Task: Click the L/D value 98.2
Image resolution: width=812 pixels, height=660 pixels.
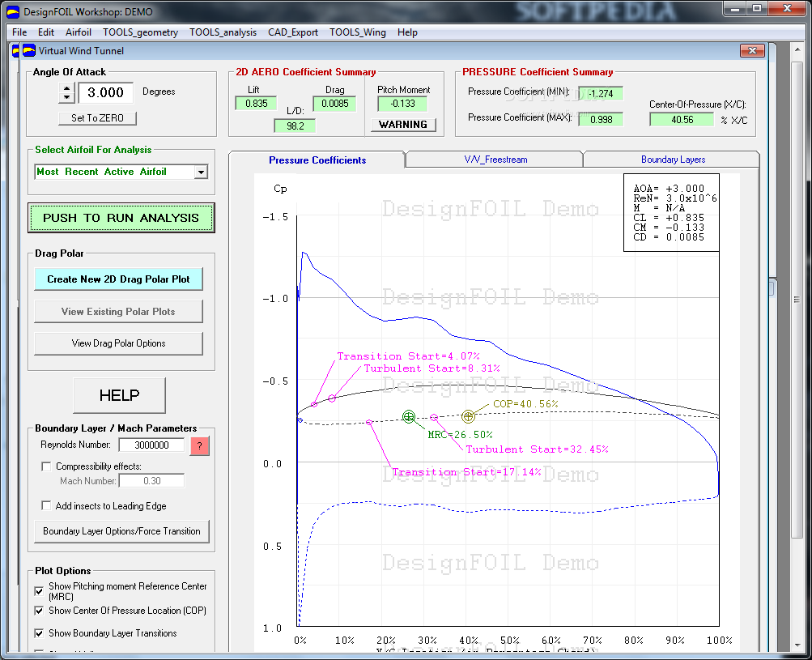Action: 295,126
